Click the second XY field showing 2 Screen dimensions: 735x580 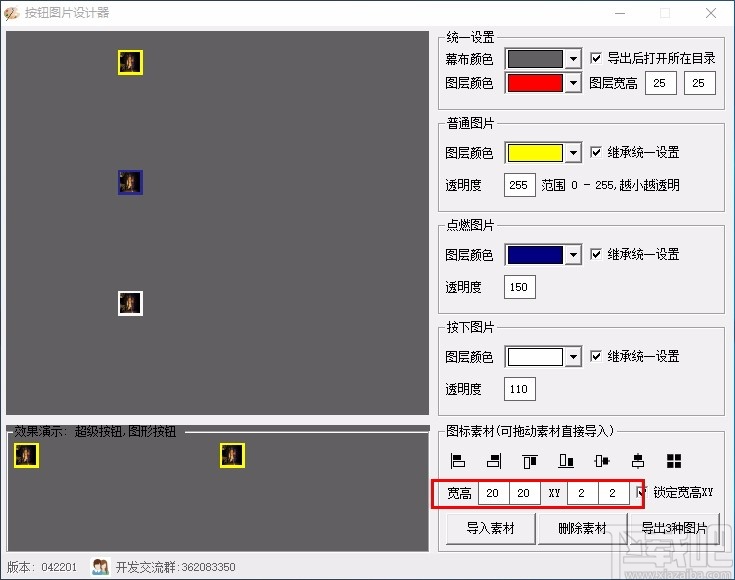[x=613, y=493]
